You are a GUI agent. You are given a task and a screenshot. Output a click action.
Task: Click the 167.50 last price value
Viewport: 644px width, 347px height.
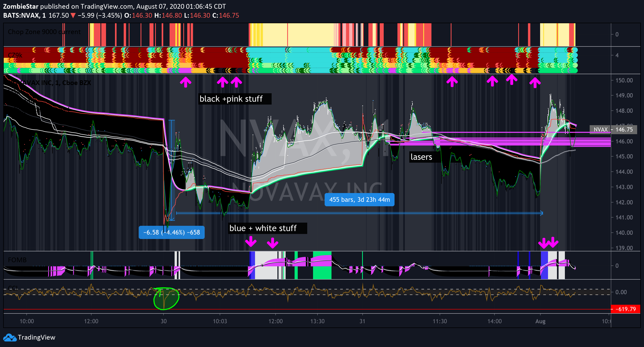pyautogui.click(x=59, y=15)
